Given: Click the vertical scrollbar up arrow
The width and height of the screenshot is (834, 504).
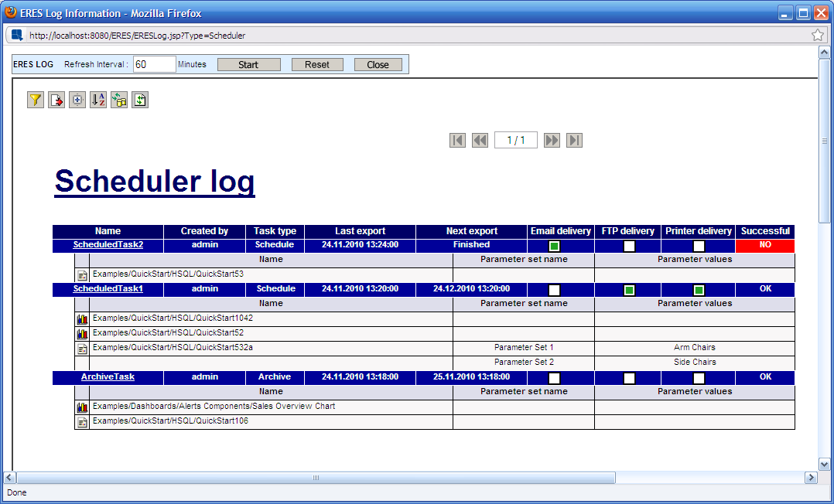Looking at the screenshot, I should coord(825,52).
